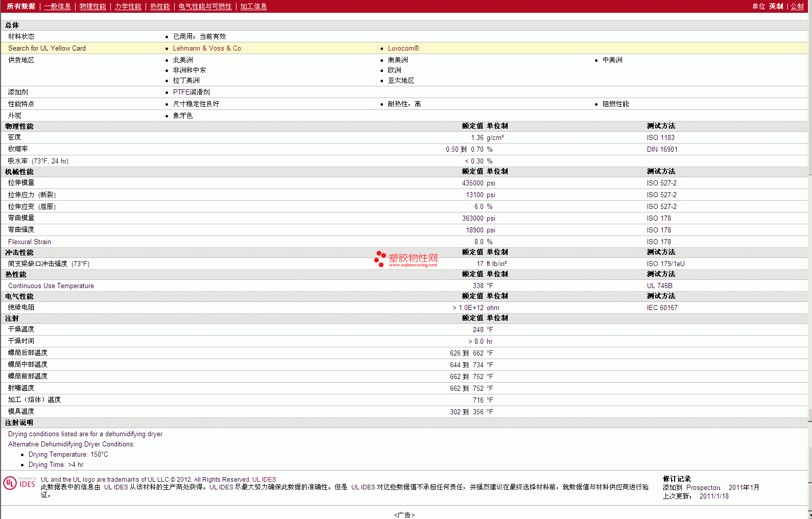Open Lehmann & Voss & Co. link
The image size is (812, 519).
click(x=207, y=48)
